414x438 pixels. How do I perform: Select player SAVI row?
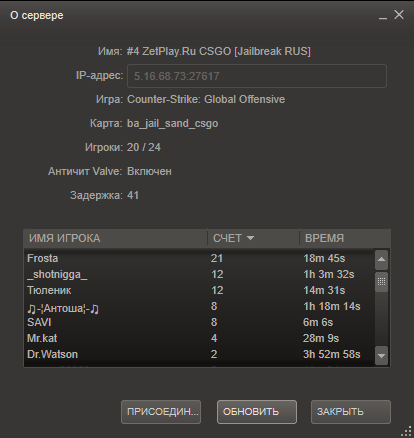click(x=199, y=322)
